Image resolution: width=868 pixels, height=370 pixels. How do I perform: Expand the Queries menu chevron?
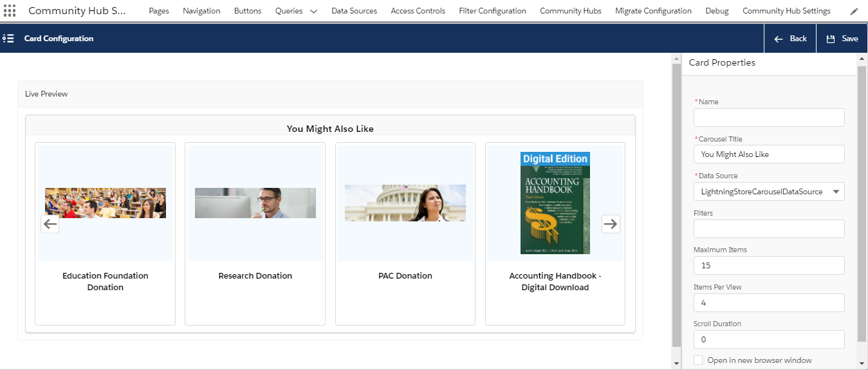(x=313, y=11)
